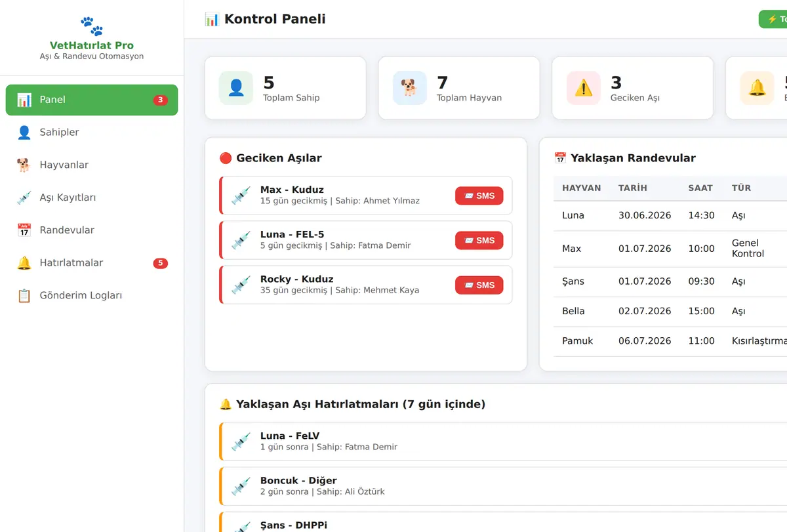
Task: Select Pamuk in the appointments table
Action: coord(578,341)
